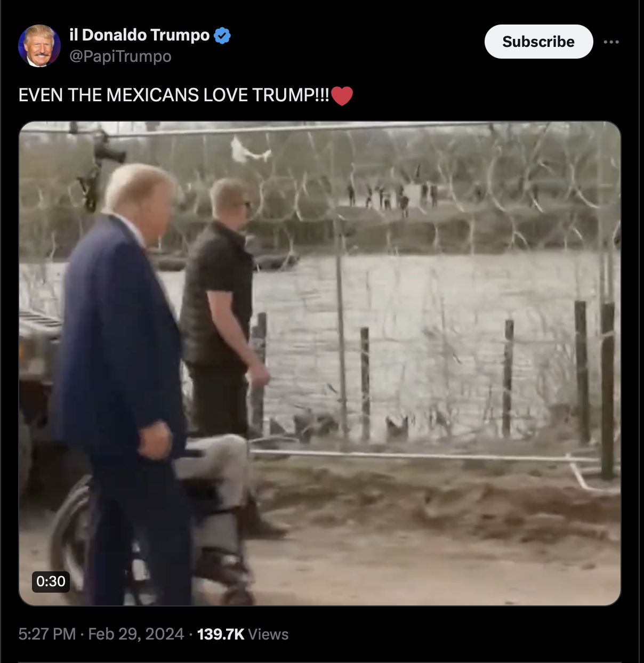
Task: View the 139.7K view count
Action: (221, 634)
